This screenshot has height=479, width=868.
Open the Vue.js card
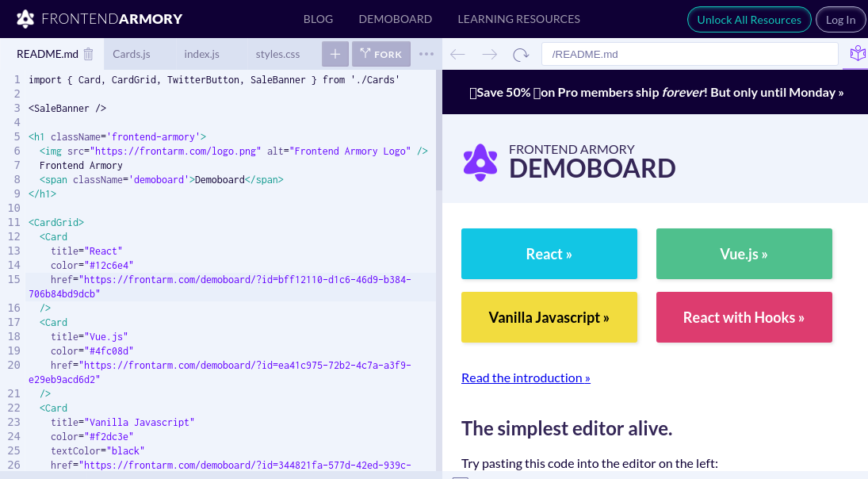click(x=744, y=254)
